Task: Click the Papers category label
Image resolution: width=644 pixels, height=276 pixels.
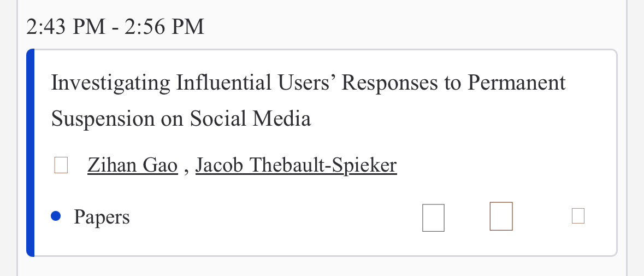Action: [x=102, y=217]
